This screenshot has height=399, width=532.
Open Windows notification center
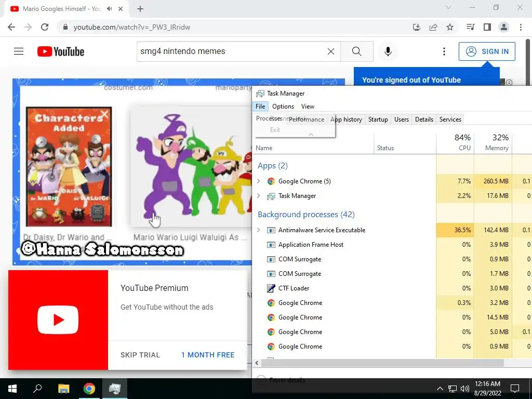515,389
